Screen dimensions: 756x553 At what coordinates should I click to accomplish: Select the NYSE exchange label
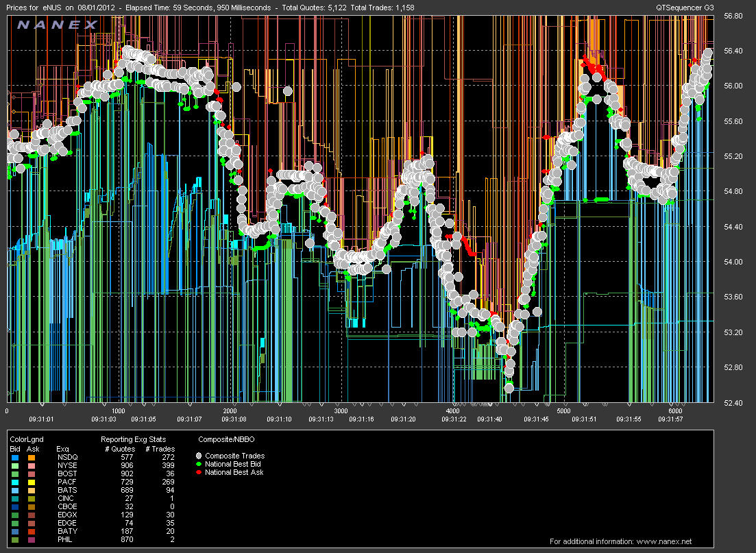coord(67,465)
